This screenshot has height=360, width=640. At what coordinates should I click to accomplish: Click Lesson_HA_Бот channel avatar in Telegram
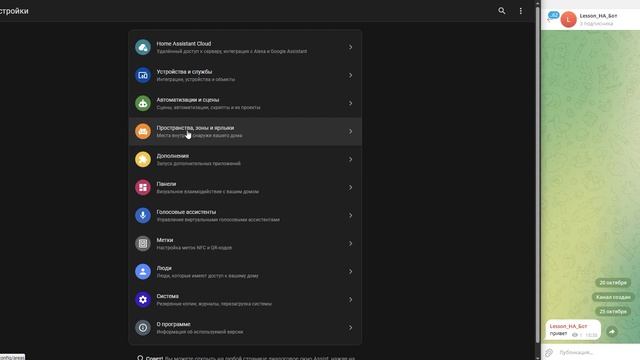point(568,20)
